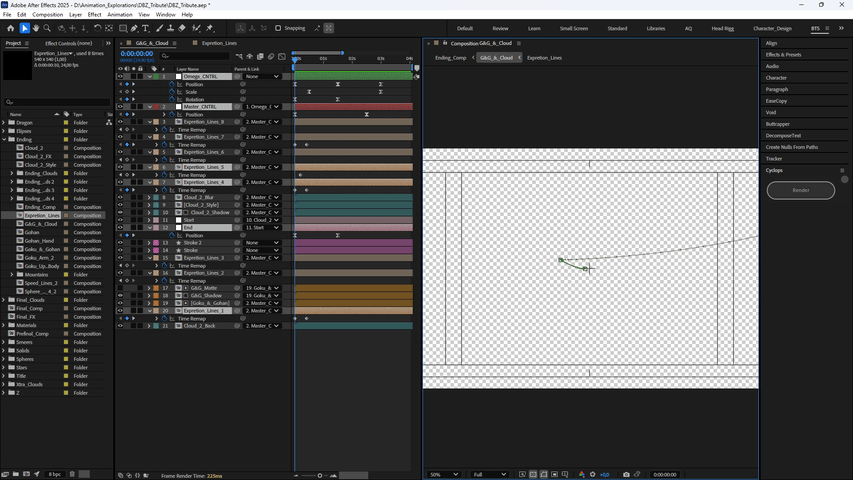The image size is (853, 480).
Task: Click the current time 0:00:00:00 display in timeline
Action: [x=137, y=53]
